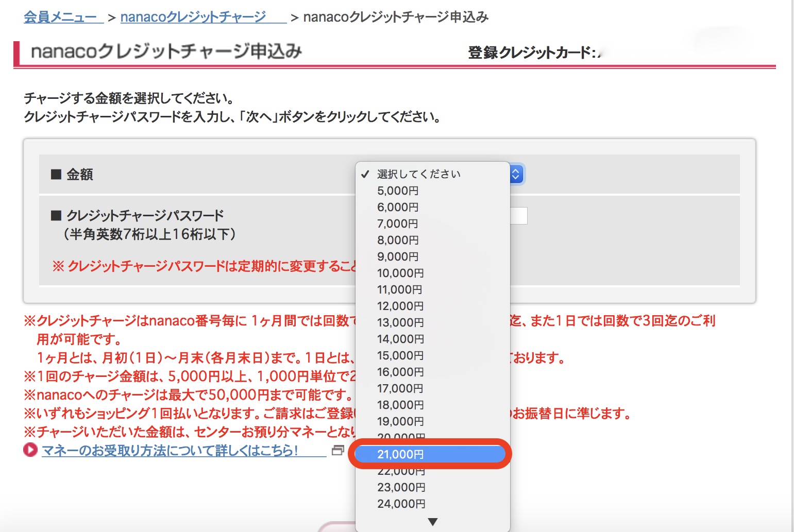794x532 pixels.
Task: Choose 10,000円 in the dropdown list
Action: click(x=400, y=273)
